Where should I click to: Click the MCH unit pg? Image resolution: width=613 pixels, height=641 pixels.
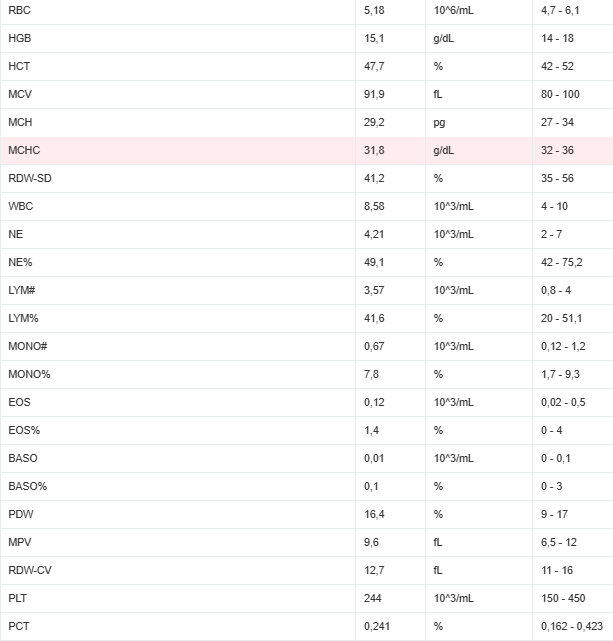(x=439, y=123)
